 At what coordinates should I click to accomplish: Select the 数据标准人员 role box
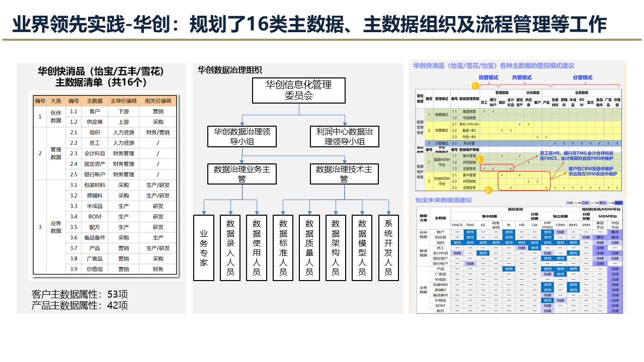click(x=283, y=247)
